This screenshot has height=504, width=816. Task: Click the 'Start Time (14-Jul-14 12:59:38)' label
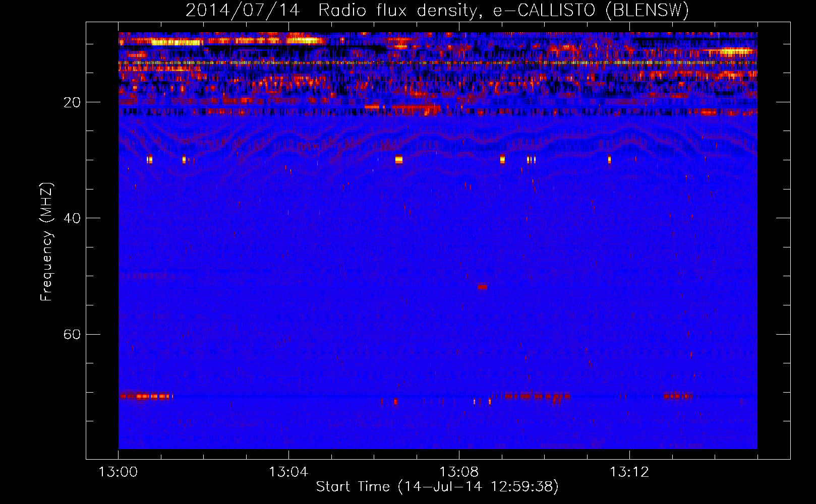[x=437, y=487]
